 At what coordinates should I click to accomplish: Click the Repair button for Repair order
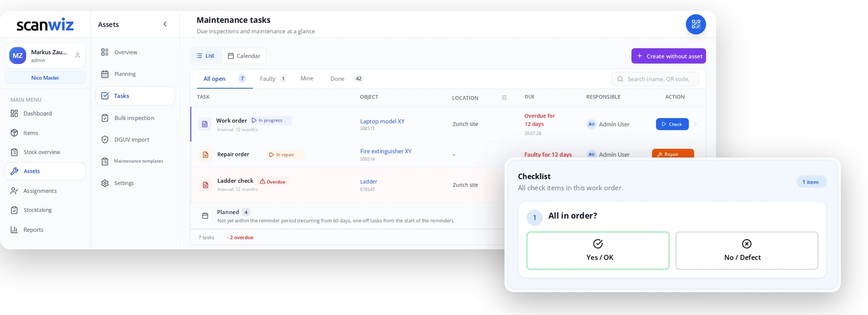tap(673, 154)
